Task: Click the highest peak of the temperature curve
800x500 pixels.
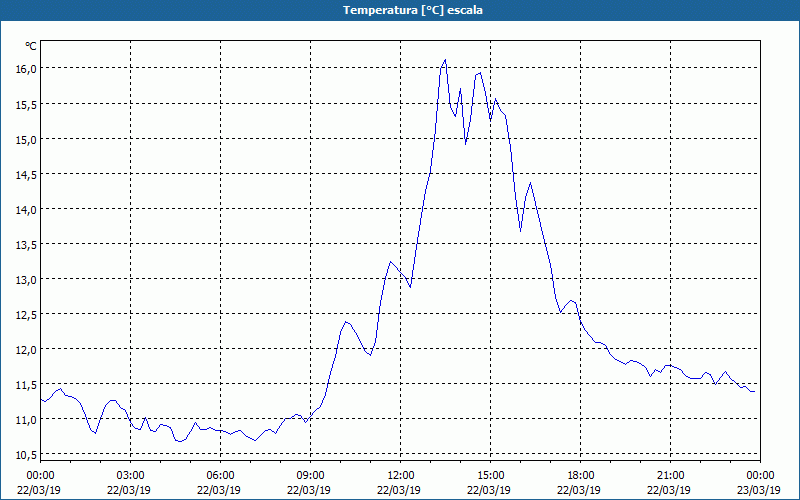Action: [445, 60]
